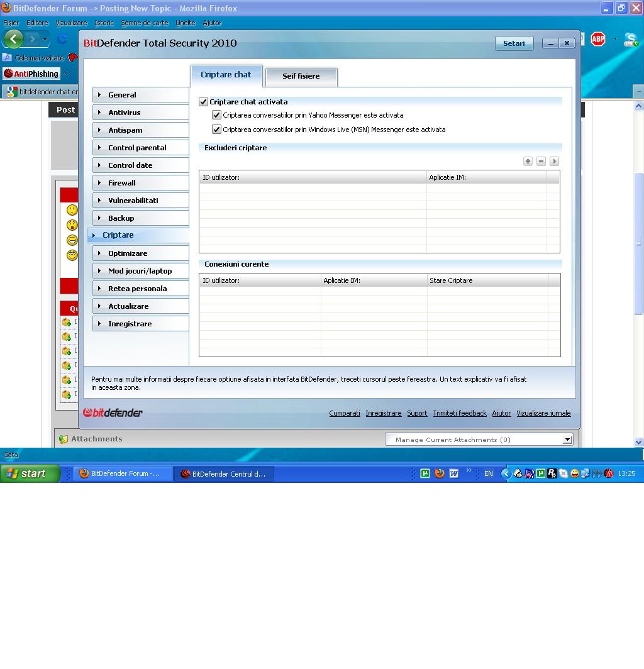Click the arrow icon next to exclusion buttons
Image resolution: width=644 pixels, height=669 pixels.
tap(554, 161)
